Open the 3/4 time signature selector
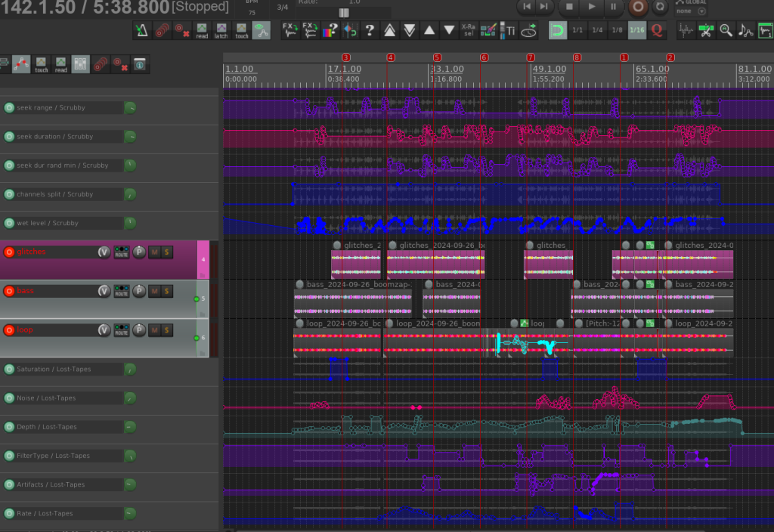Image resolution: width=774 pixels, height=532 pixels. (x=283, y=8)
